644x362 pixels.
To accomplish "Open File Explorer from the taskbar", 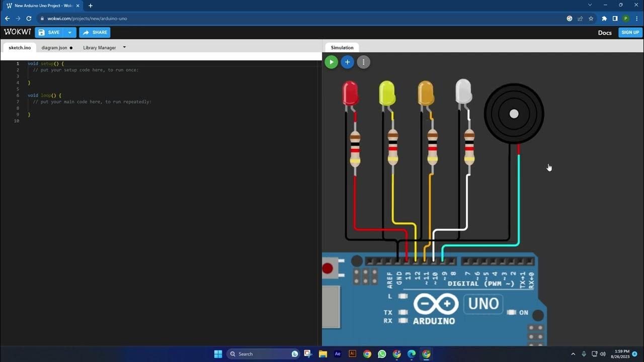I will click(x=323, y=354).
